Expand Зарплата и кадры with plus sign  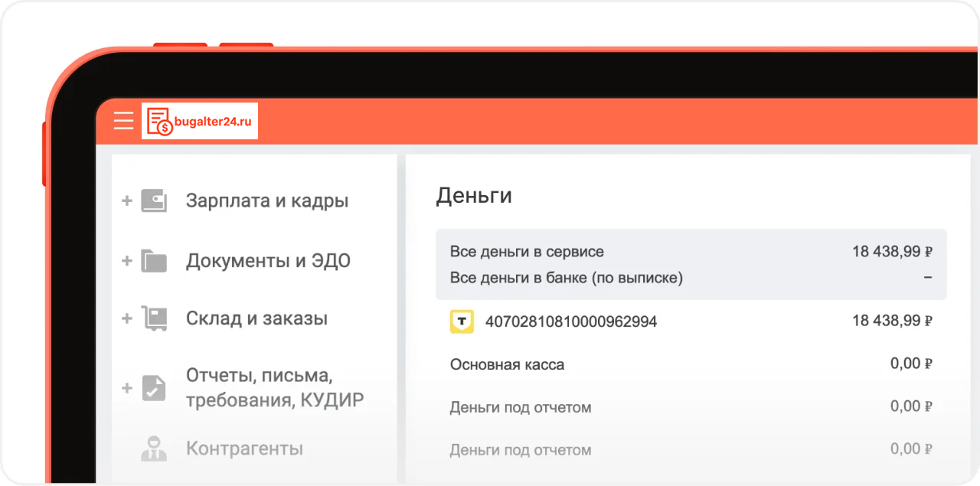127,201
